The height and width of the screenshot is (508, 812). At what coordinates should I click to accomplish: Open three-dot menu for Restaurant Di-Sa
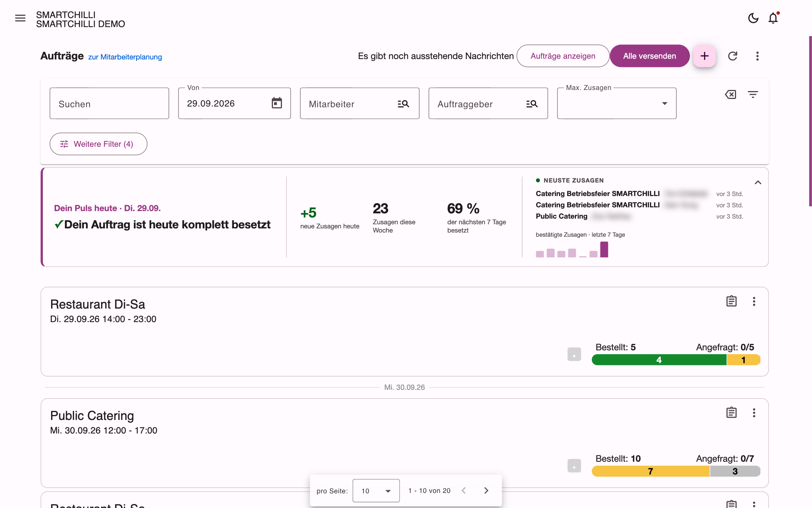pos(754,301)
